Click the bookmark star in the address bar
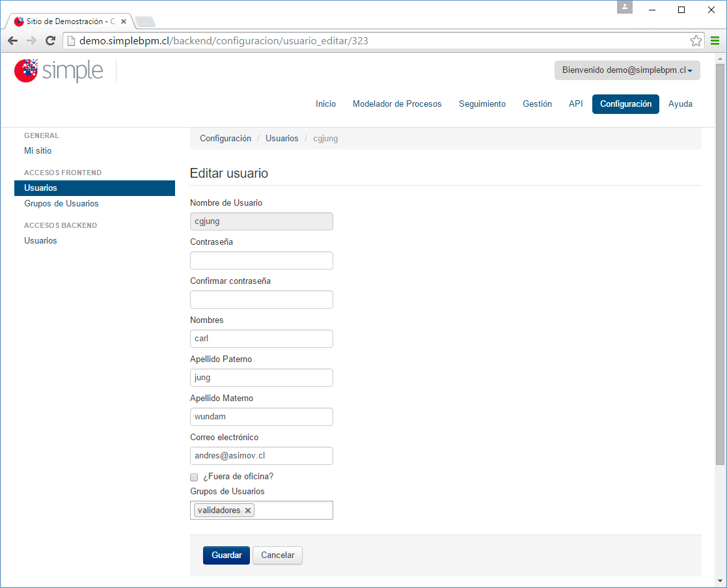Screen dimensions: 727x588 point(696,40)
